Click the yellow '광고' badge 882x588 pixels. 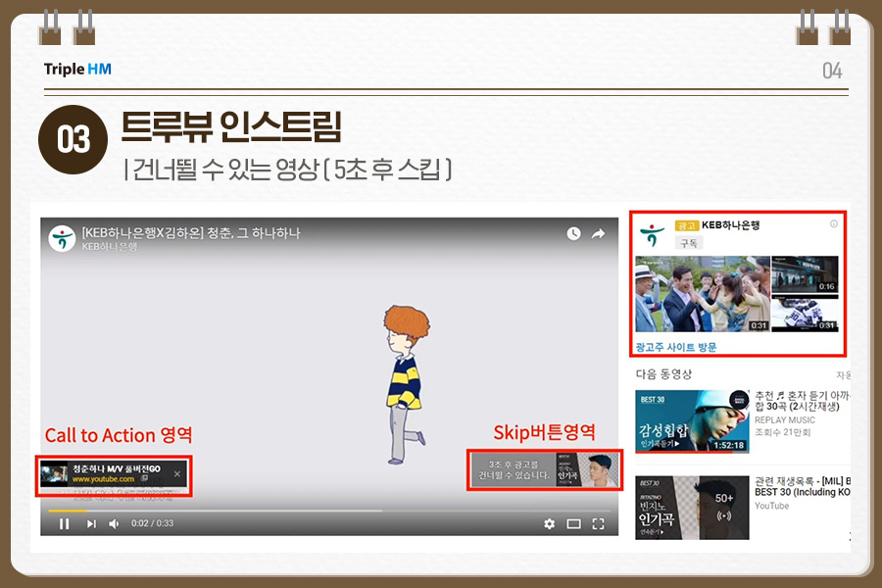tap(686, 225)
